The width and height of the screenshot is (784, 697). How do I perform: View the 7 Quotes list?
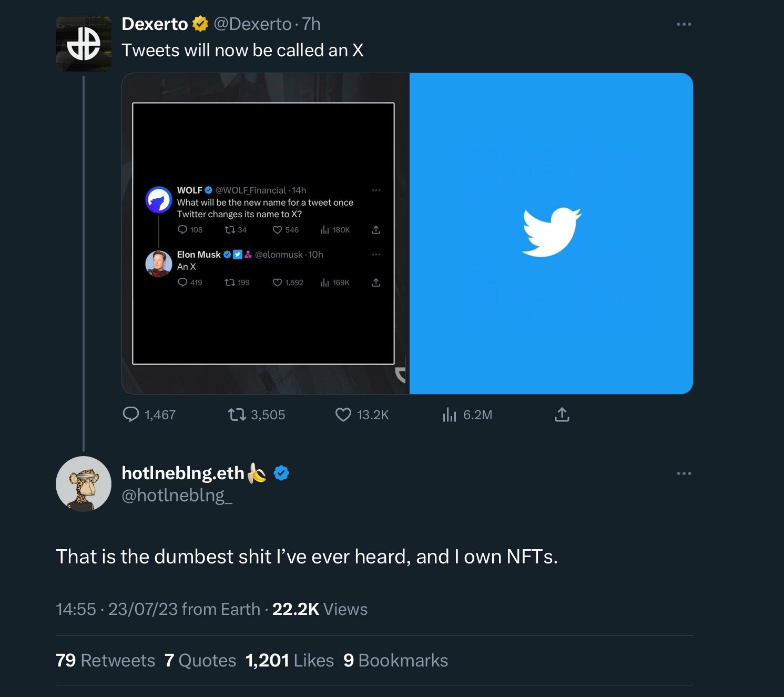(x=200, y=660)
